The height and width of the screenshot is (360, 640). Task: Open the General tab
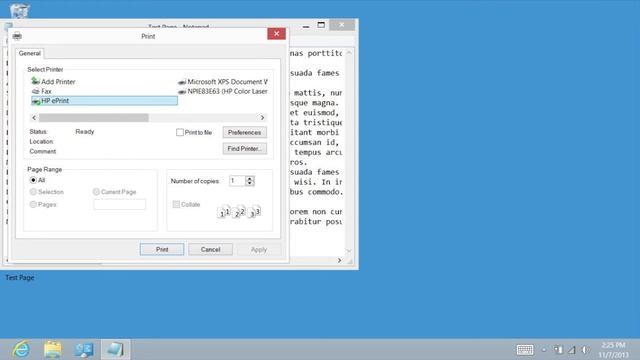[x=29, y=53]
